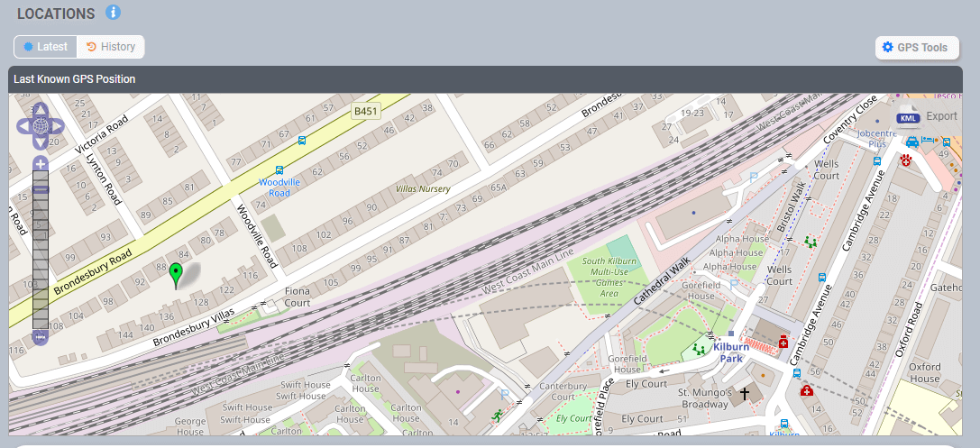
Task: Click the church cross icon near St. Mungo's
Action: tap(745, 393)
